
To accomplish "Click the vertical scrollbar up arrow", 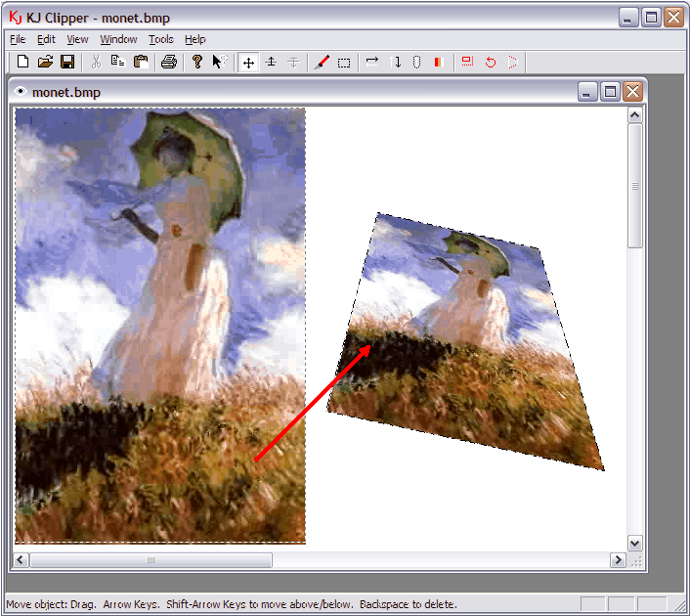I will click(x=634, y=115).
